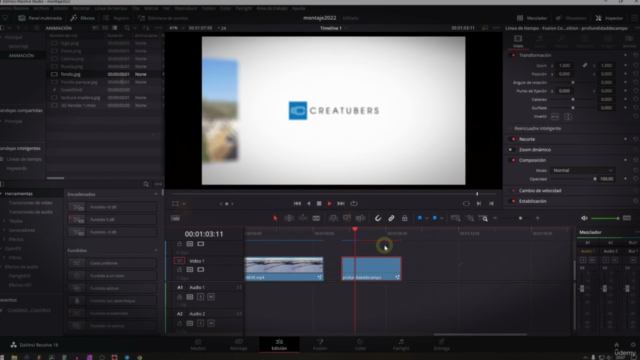Open the Medios page tab
640x360 pixels.
[198, 344]
